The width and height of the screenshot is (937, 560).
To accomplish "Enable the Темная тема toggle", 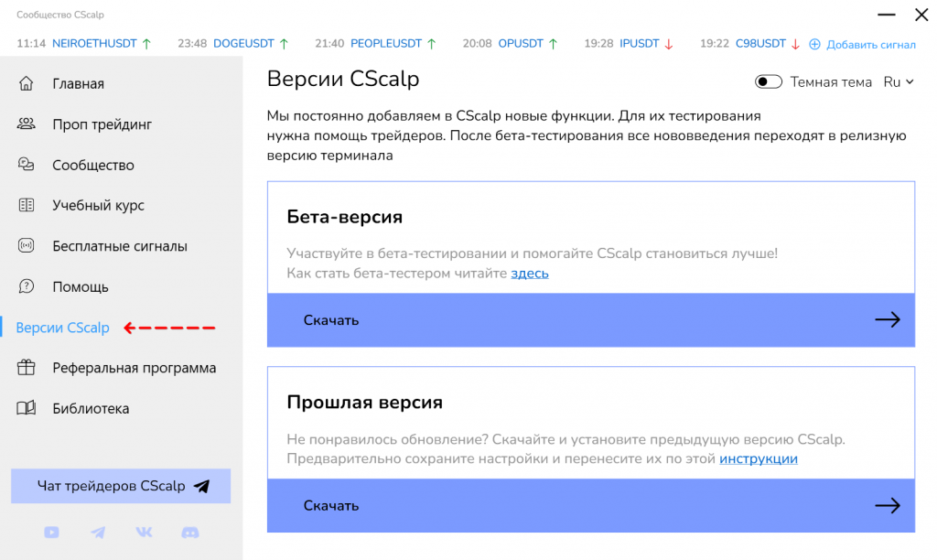I will 768,82.
